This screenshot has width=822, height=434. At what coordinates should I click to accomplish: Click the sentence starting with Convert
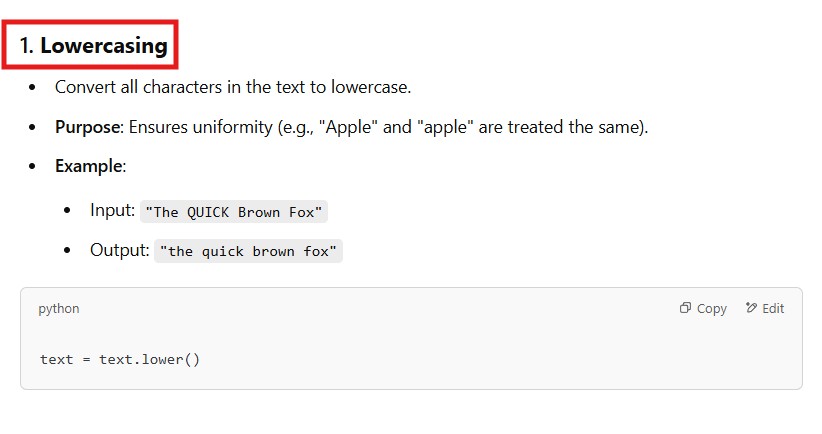233,87
